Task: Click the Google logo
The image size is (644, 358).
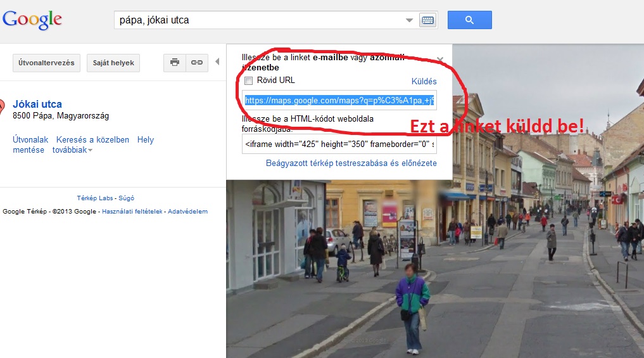Action: 32,20
